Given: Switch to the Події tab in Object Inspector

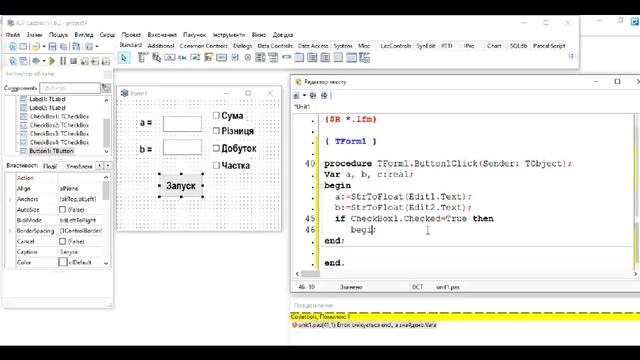Looking at the screenshot, I should point(50,166).
